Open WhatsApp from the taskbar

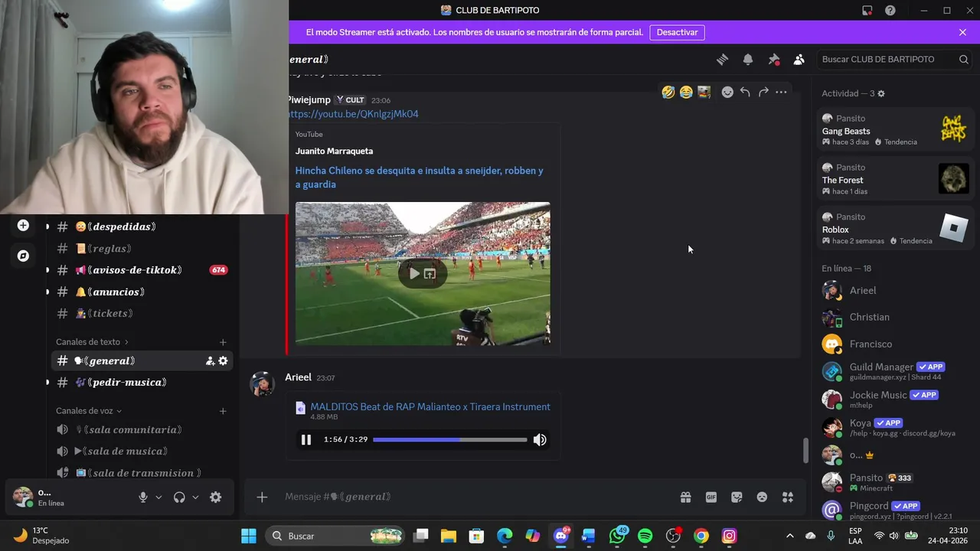[617, 536]
